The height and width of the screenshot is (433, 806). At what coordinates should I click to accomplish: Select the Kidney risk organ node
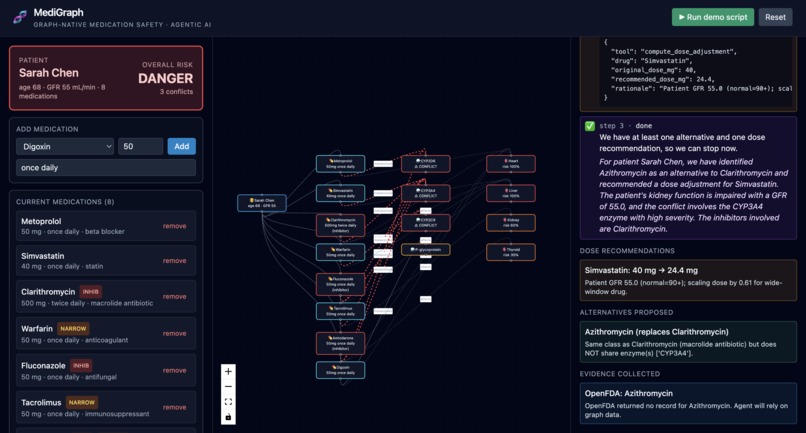click(x=511, y=223)
